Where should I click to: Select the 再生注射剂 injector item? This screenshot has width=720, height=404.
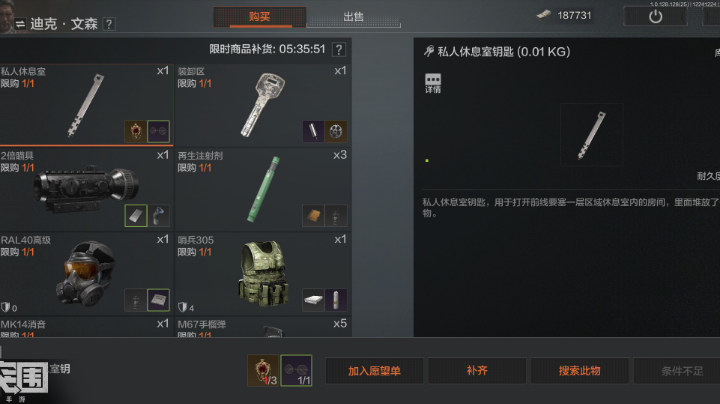(x=264, y=189)
